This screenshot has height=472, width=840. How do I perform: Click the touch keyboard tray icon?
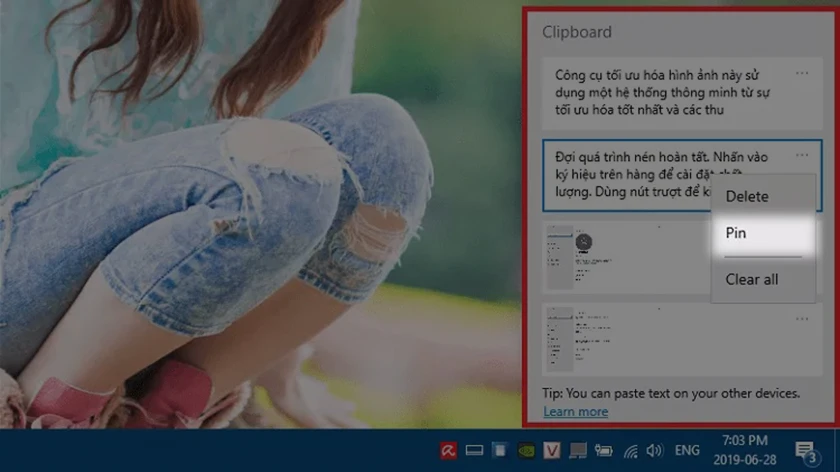[474, 451]
